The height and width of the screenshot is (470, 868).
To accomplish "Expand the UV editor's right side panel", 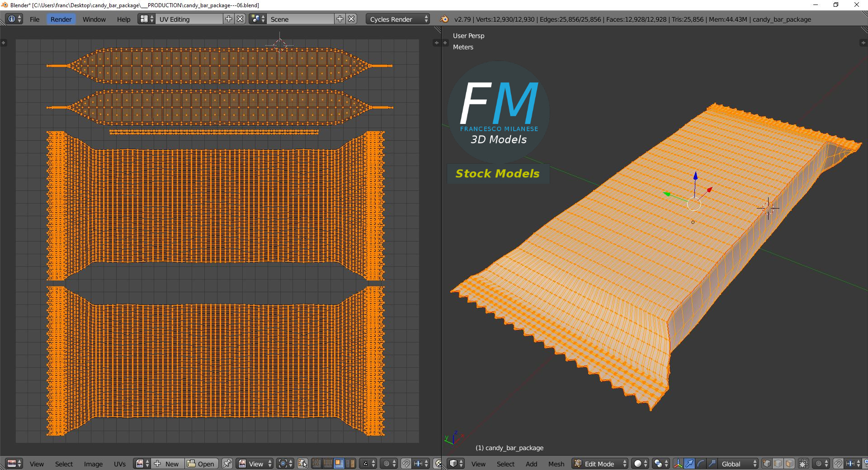I will (x=436, y=43).
